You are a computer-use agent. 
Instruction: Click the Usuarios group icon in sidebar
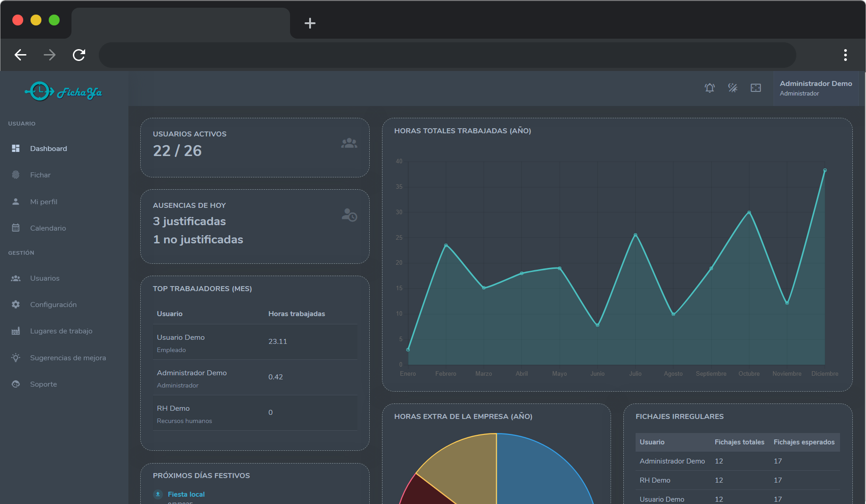coord(16,278)
